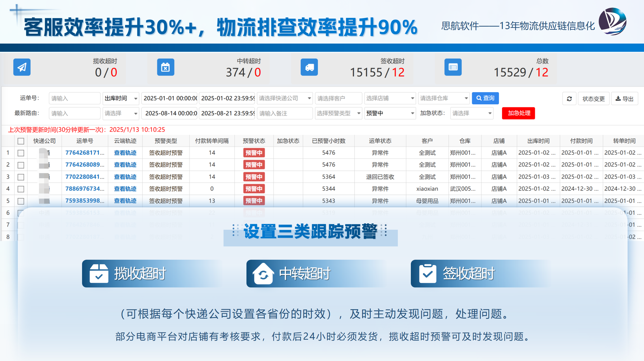The width and height of the screenshot is (644, 361).
Task: Click the blue 查询 search button
Action: click(x=485, y=98)
